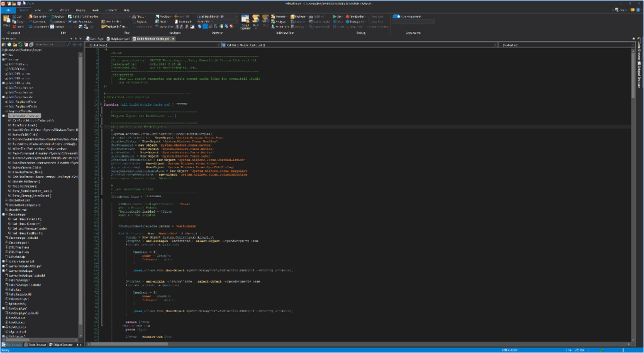Click the green Go debug icon
The image size is (644, 353).
(335, 16)
